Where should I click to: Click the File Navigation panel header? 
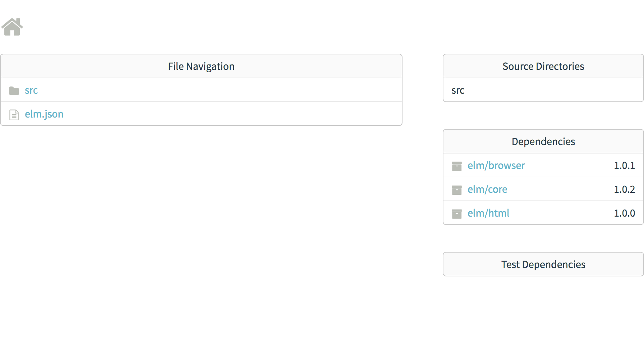tap(201, 66)
